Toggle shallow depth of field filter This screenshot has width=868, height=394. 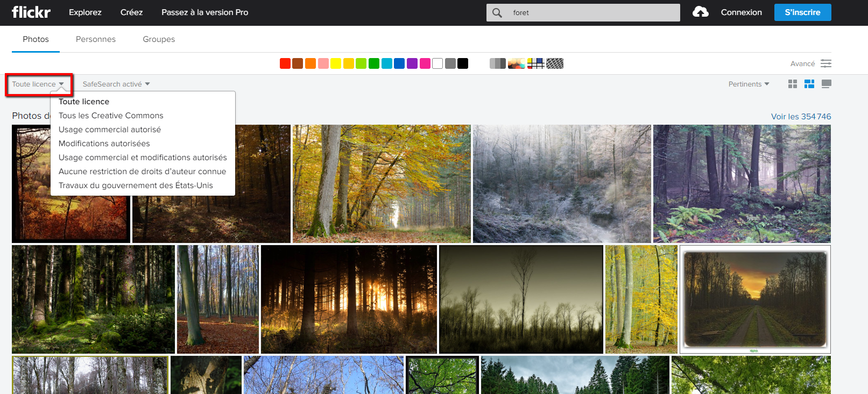516,63
